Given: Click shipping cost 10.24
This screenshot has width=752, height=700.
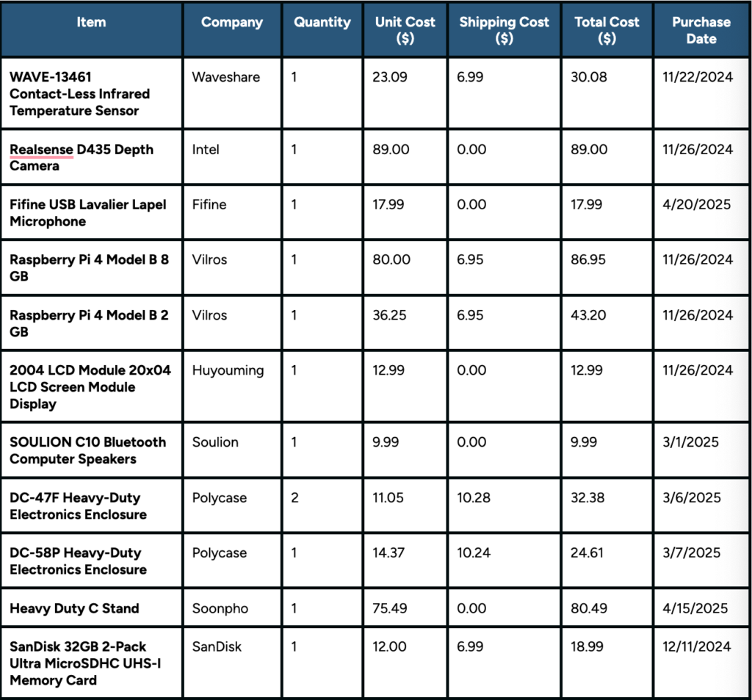Looking at the screenshot, I should [x=504, y=561].
